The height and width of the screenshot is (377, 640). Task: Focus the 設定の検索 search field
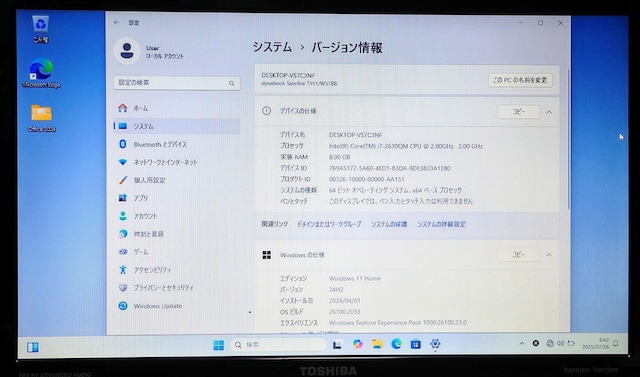(177, 83)
